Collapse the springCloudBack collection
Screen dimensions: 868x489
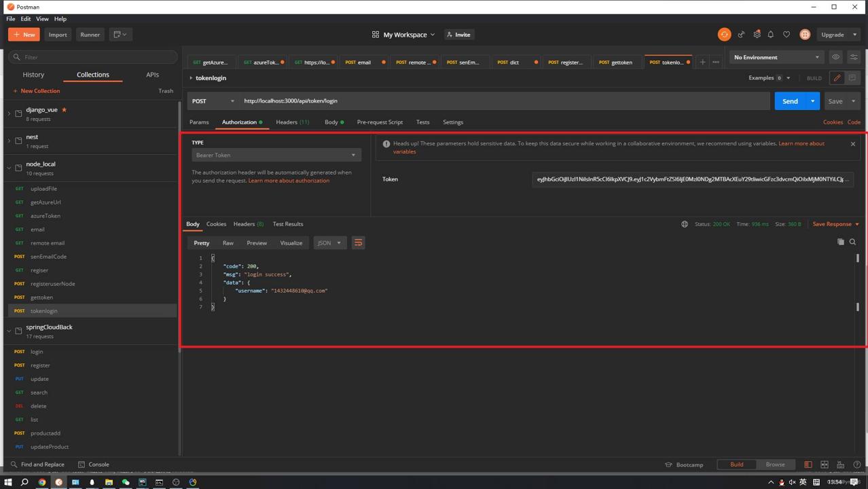(x=9, y=331)
